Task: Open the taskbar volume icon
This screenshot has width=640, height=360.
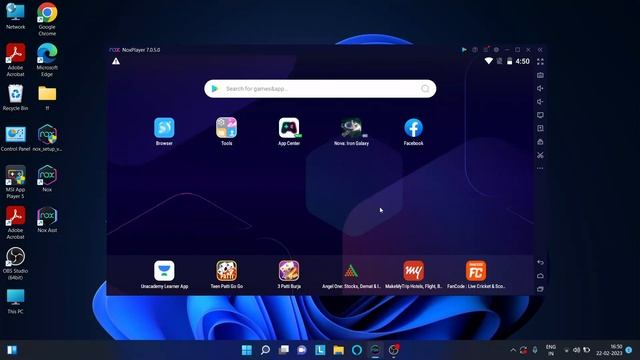Action: (576, 350)
